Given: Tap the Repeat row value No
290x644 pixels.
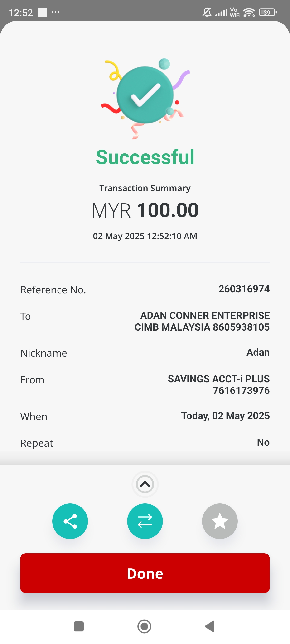Looking at the screenshot, I should pos(263,442).
